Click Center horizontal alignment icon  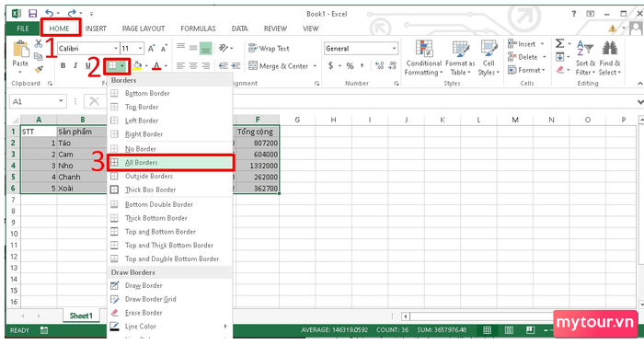[x=193, y=65]
